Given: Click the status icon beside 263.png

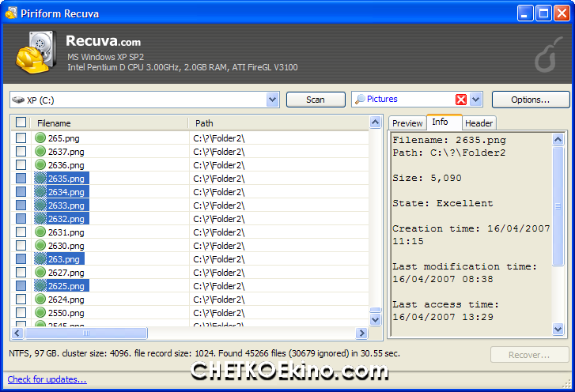Looking at the screenshot, I should point(40,259).
